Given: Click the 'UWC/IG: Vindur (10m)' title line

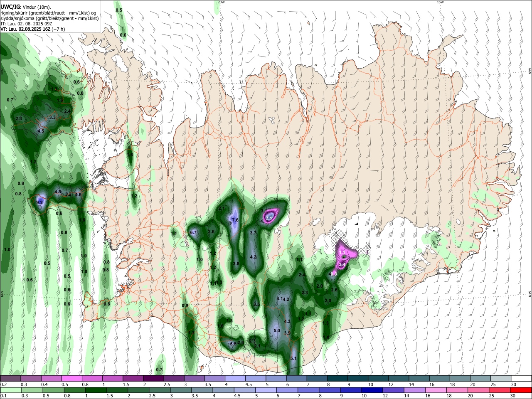Looking at the screenshot, I should pyautogui.click(x=25, y=7).
